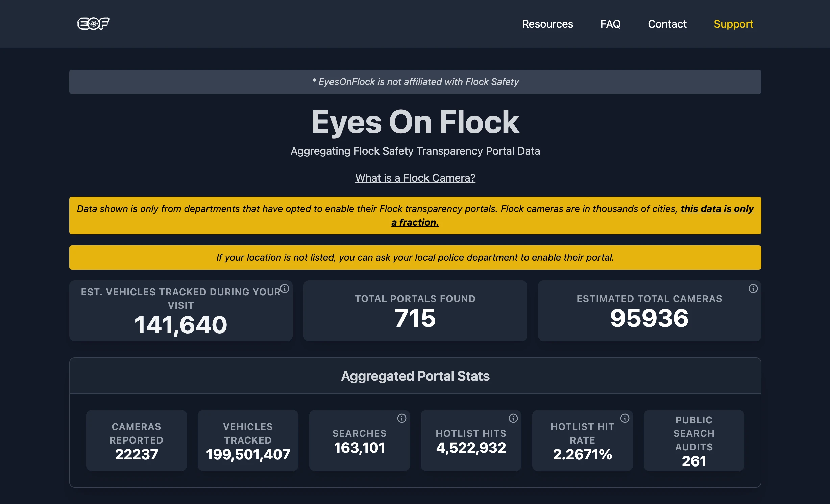Click the Public Search Audits tile
Image resolution: width=830 pixels, height=504 pixels.
(694, 440)
